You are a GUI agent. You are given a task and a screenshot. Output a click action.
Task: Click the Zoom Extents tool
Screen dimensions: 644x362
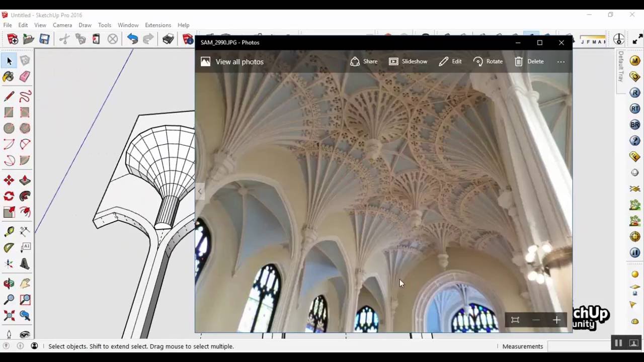(9, 316)
